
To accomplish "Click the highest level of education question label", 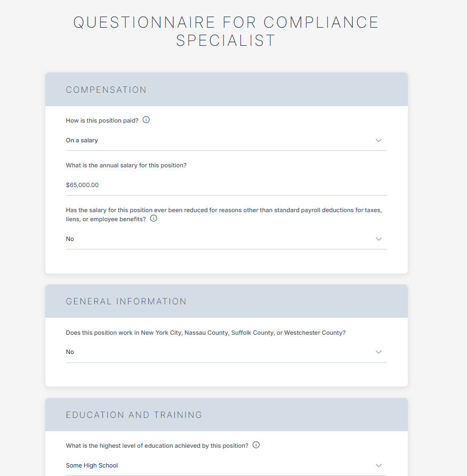I will (157, 446).
